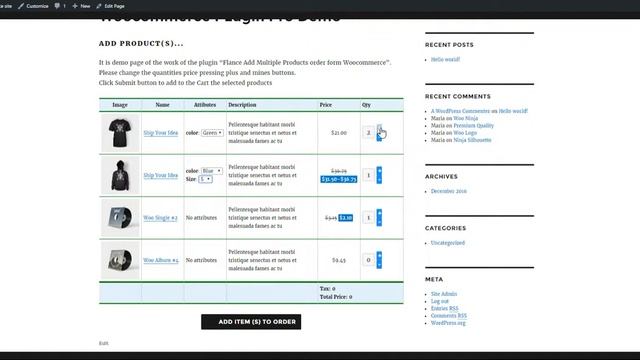Viewport: 640px width, 360px height.
Task: Click Site Admin in Meta section
Action: [444, 294]
